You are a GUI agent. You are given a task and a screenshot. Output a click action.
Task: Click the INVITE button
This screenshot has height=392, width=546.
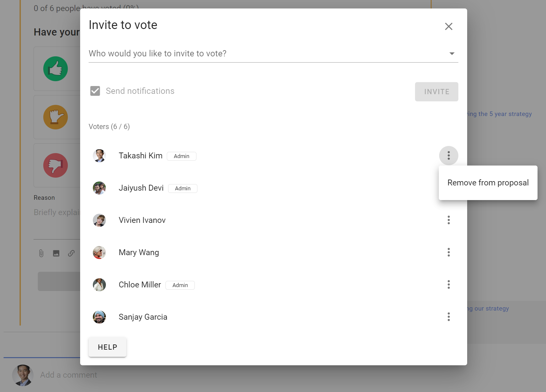(437, 92)
